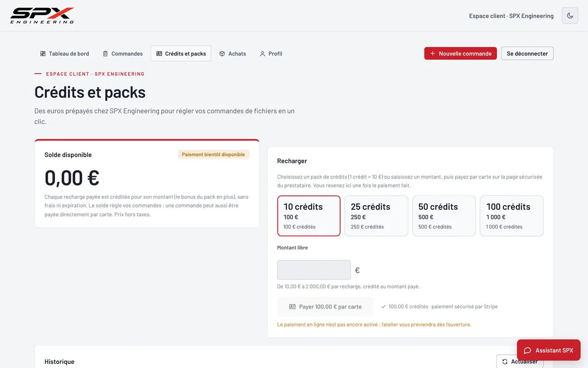This screenshot has width=588, height=368.
Task: Select the 10 crédits pack
Action: click(309, 216)
